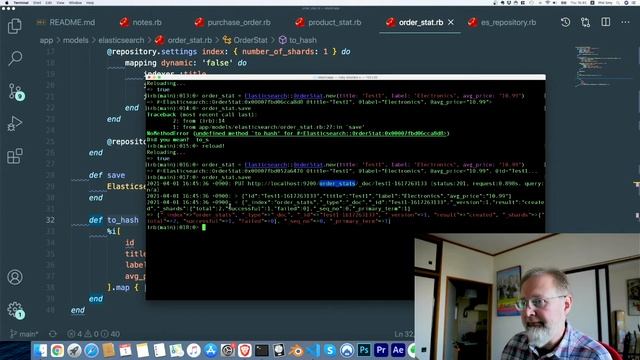The width and height of the screenshot is (640, 360).
Task: Open Safari from the dock
Action: 91,350
